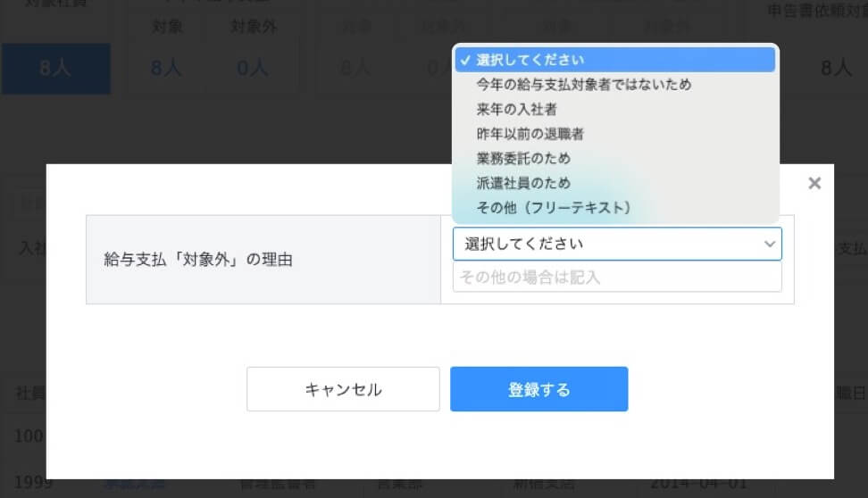Click the checkmark beside the selected option

click(465, 60)
